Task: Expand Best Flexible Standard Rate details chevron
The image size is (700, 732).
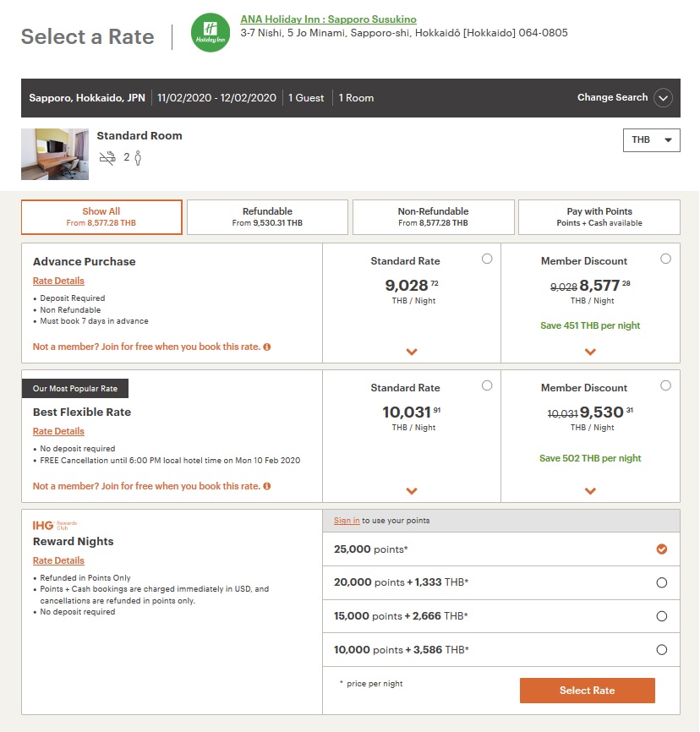Action: click(412, 491)
